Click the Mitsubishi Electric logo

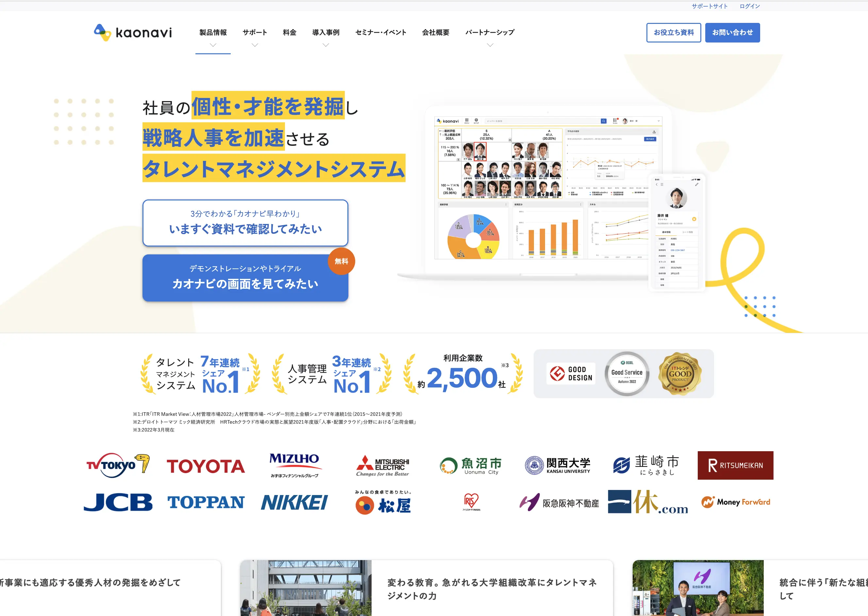pyautogui.click(x=383, y=465)
